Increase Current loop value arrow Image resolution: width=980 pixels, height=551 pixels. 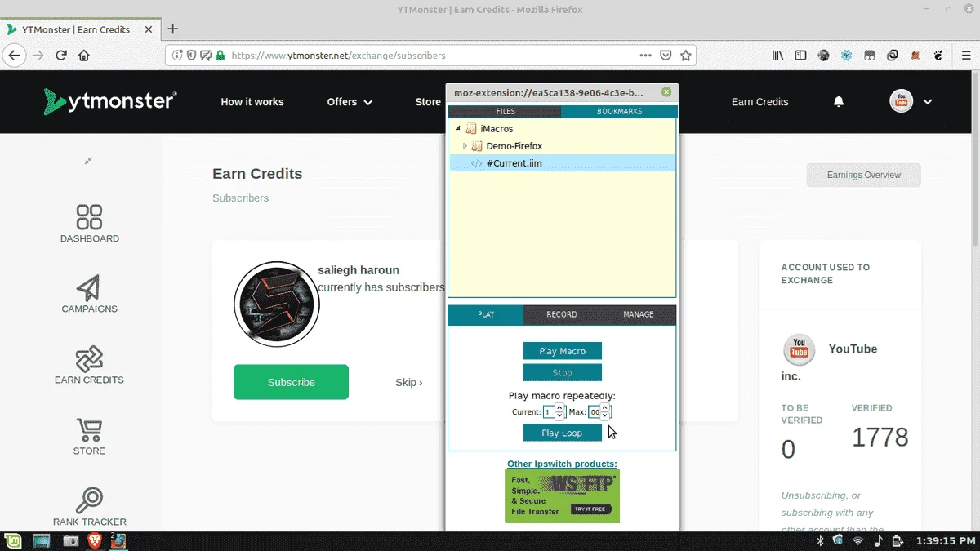(560, 408)
